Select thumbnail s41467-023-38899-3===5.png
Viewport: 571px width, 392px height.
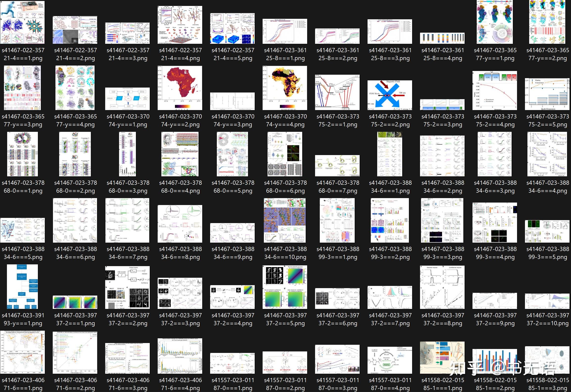547,231
